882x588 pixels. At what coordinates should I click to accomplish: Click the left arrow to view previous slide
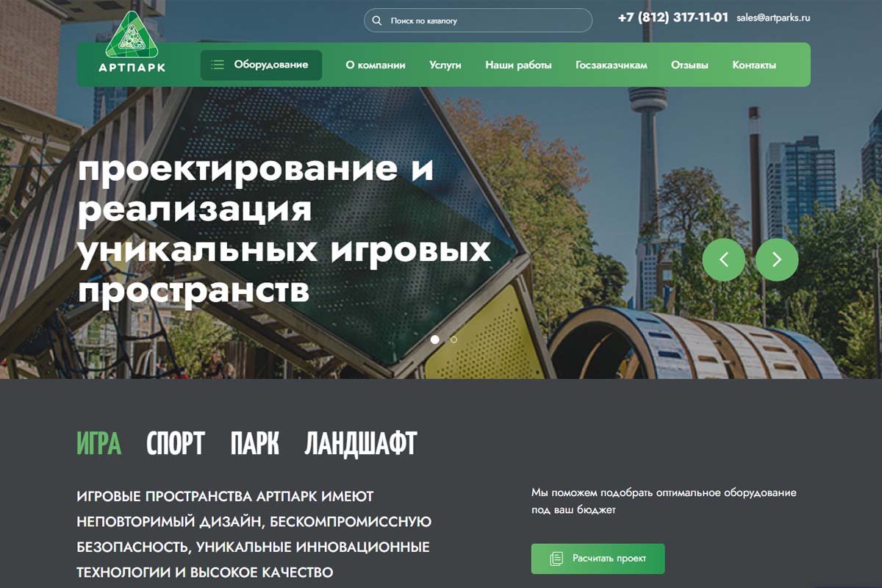(724, 259)
